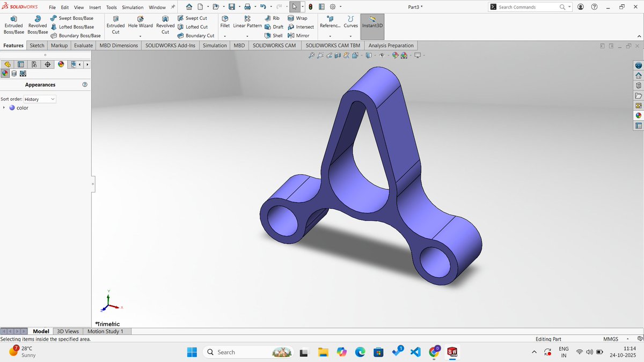Viewport: 644px width, 362px height.
Task: Click the color appearance sphere swatch
Action: [x=12, y=108]
